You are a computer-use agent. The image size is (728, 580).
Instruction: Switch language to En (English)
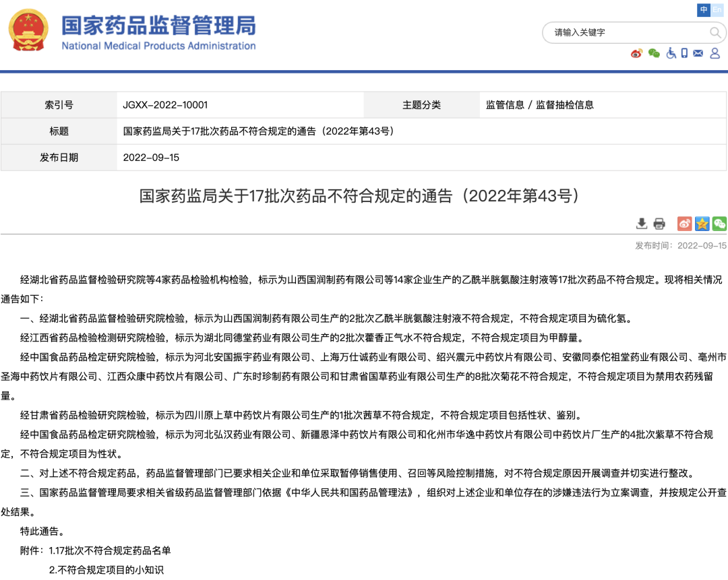point(717,9)
